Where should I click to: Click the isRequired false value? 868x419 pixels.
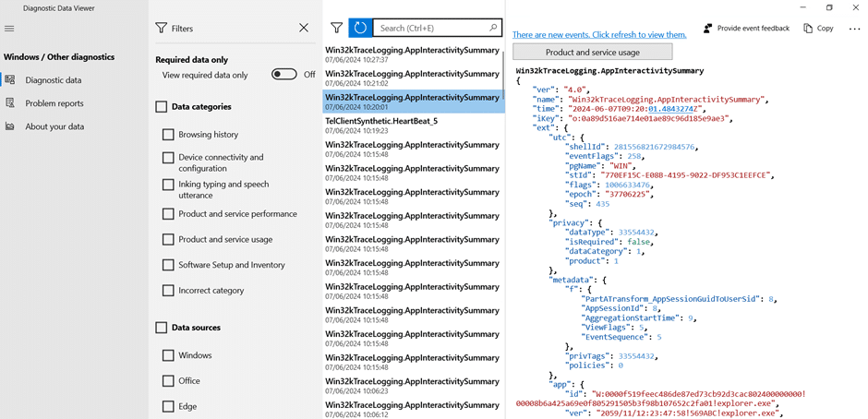click(641, 242)
